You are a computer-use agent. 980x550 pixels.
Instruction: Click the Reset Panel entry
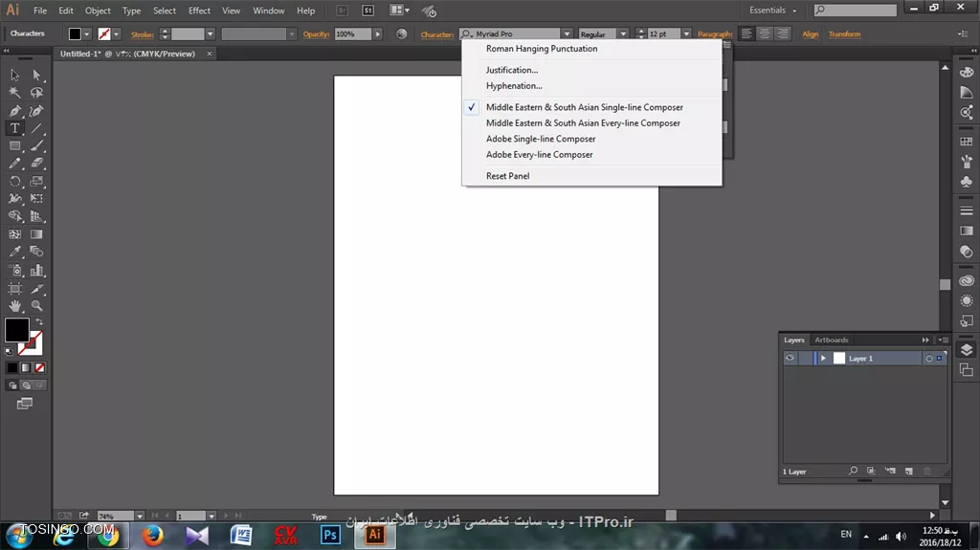coord(507,176)
